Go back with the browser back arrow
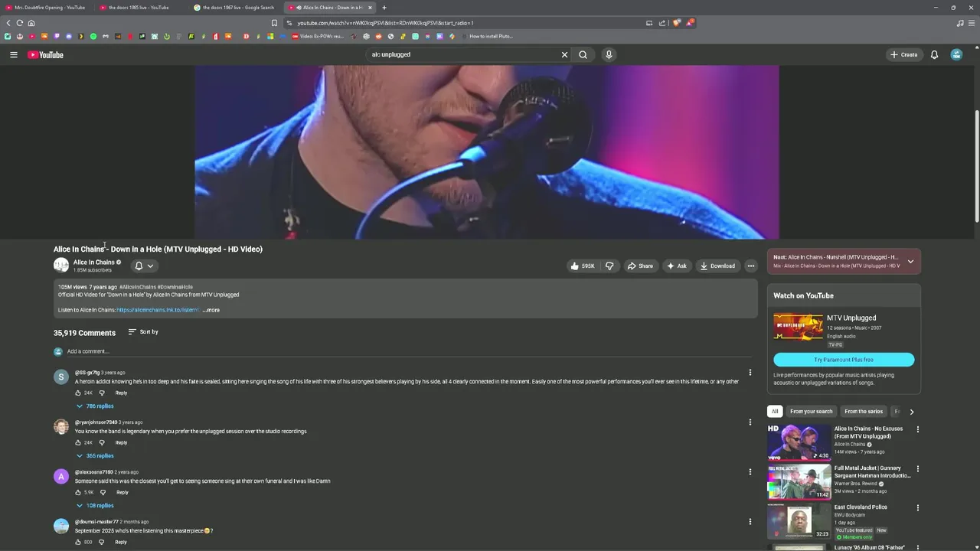Viewport: 980px width, 551px height. coord(8,23)
